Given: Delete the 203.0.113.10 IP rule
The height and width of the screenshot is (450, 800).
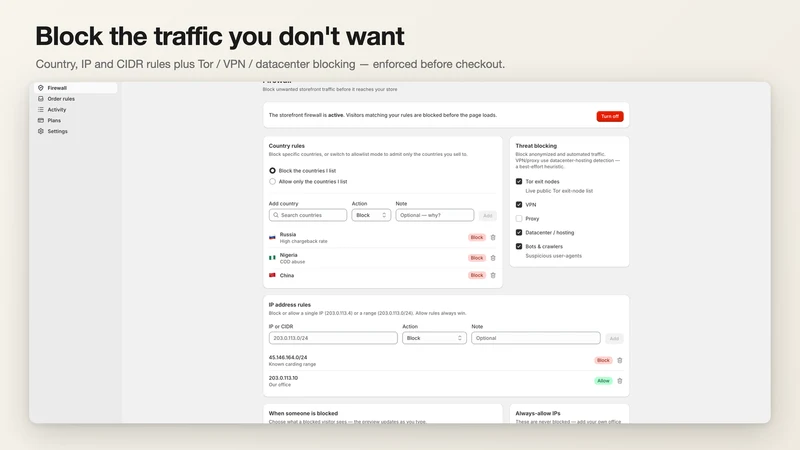Looking at the screenshot, I should [619, 381].
